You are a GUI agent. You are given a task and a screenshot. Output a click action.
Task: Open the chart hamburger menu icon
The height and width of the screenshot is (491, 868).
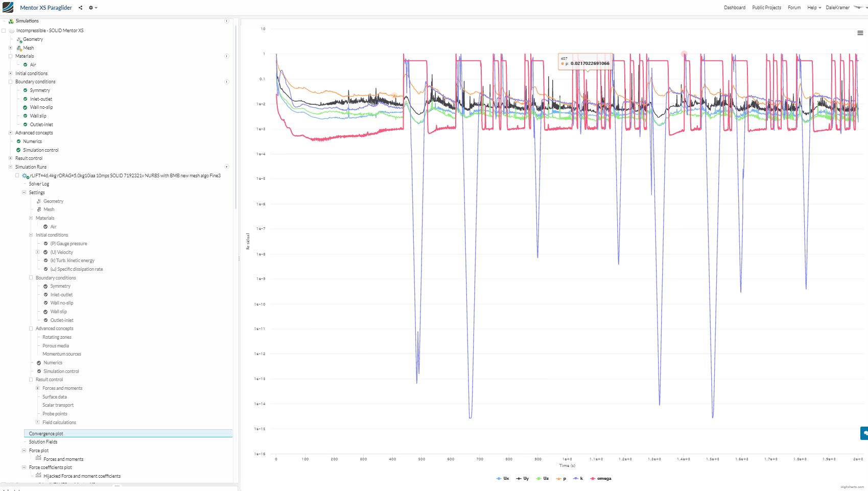860,33
